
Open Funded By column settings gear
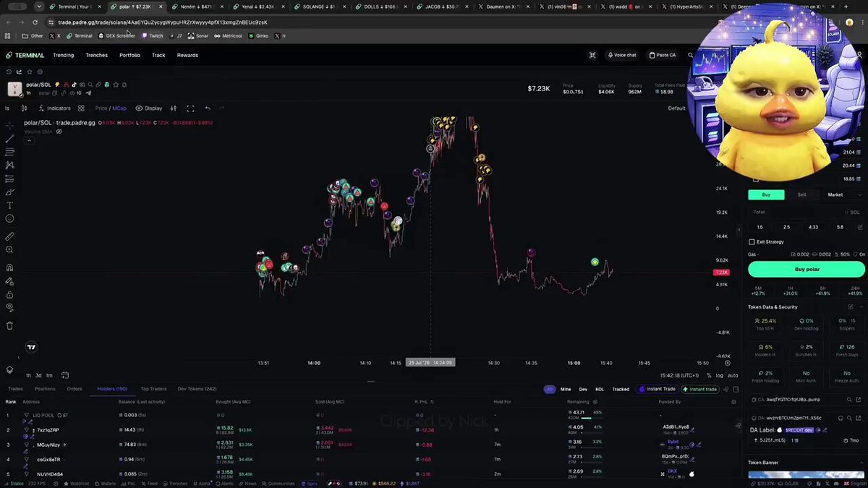click(734, 401)
